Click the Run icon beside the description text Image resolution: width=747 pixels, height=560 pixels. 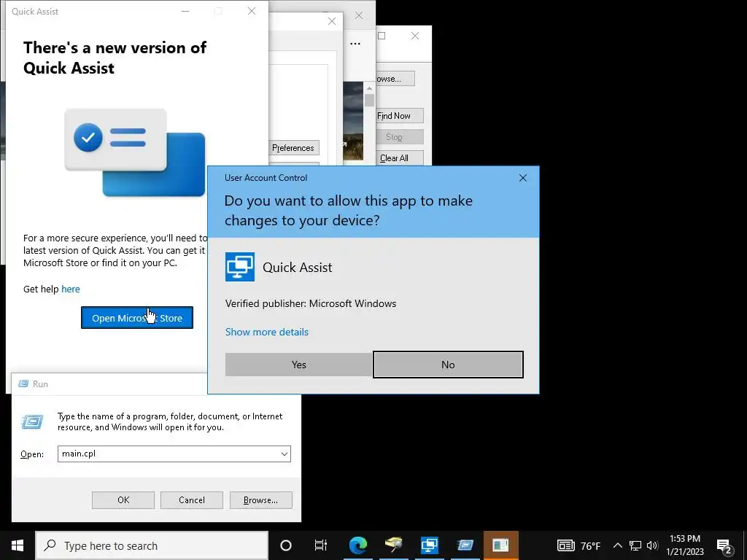(x=32, y=421)
